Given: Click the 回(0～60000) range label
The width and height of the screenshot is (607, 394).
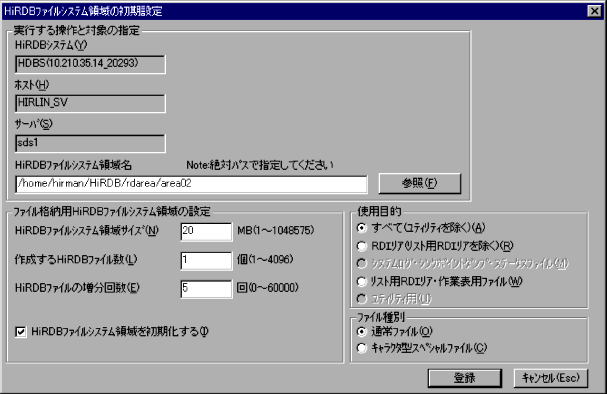Looking at the screenshot, I should tap(267, 288).
